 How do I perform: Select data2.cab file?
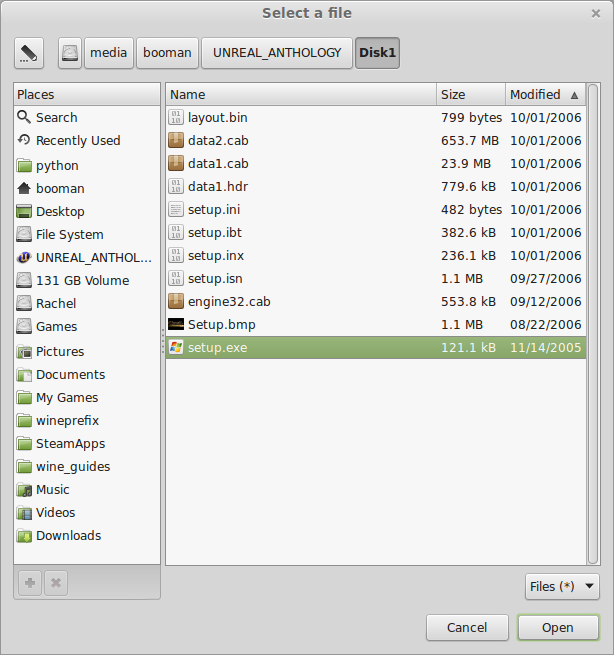click(x=376, y=140)
